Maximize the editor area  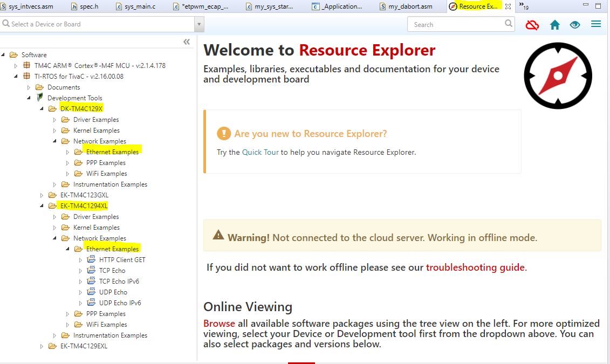598,6
